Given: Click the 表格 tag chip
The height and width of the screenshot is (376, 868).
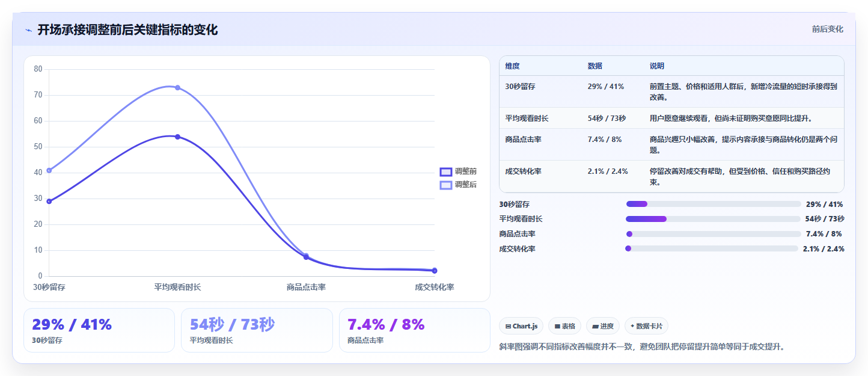Looking at the screenshot, I should (564, 326).
